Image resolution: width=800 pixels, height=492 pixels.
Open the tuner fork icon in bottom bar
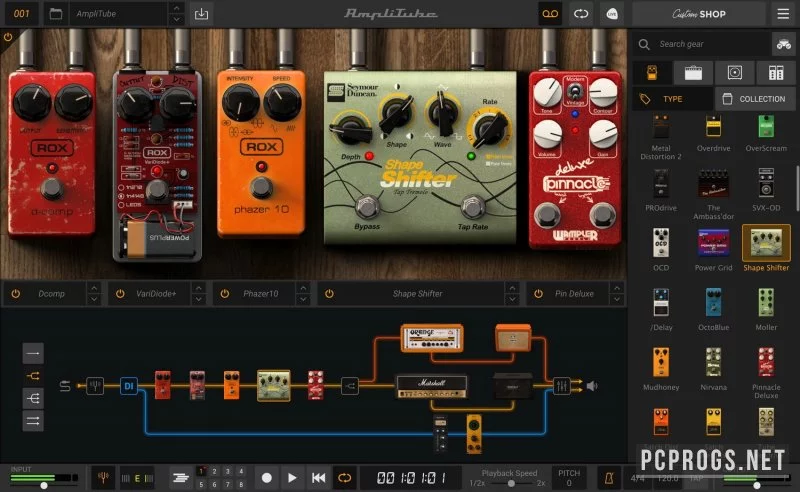103,478
